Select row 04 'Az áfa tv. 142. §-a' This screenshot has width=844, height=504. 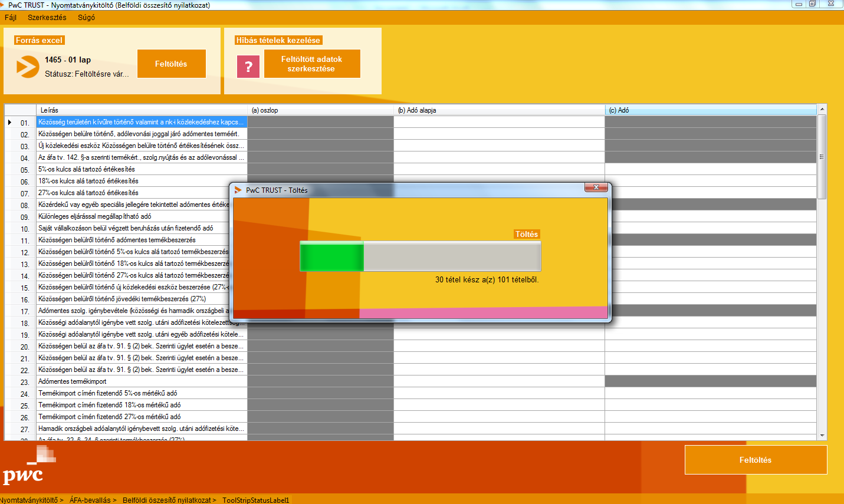point(142,157)
